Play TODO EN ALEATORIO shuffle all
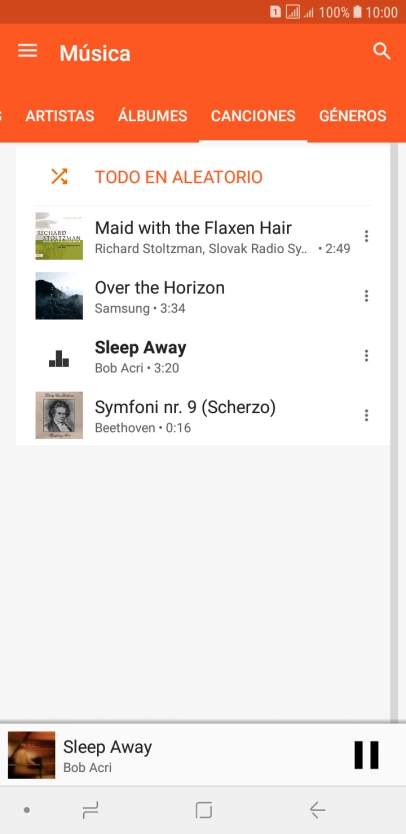 pyautogui.click(x=179, y=177)
